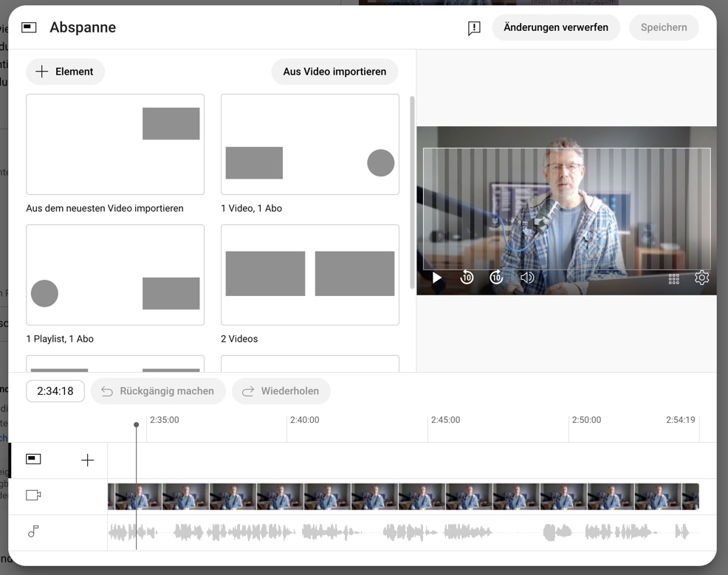Click the send feedback icon

pos(474,28)
